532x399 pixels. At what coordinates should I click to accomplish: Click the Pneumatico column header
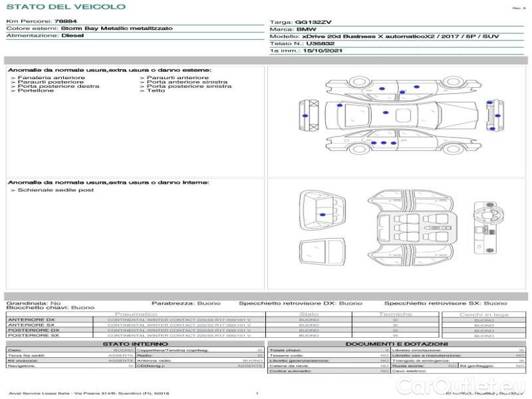(136, 313)
